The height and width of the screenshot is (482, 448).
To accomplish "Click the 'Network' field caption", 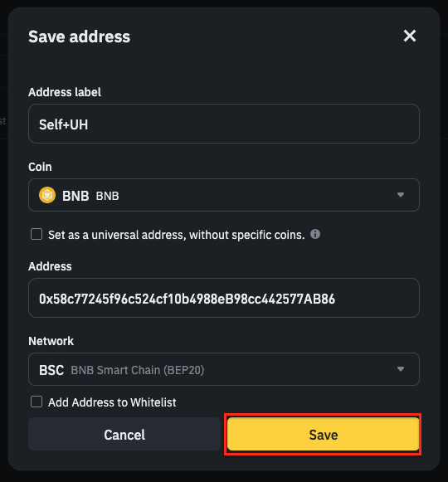I will [x=51, y=341].
